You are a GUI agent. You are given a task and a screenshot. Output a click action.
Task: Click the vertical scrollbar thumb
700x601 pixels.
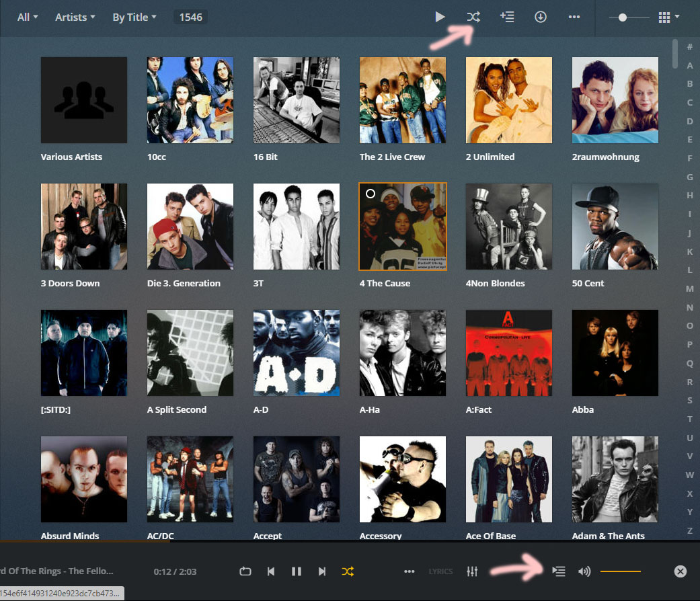[x=675, y=54]
